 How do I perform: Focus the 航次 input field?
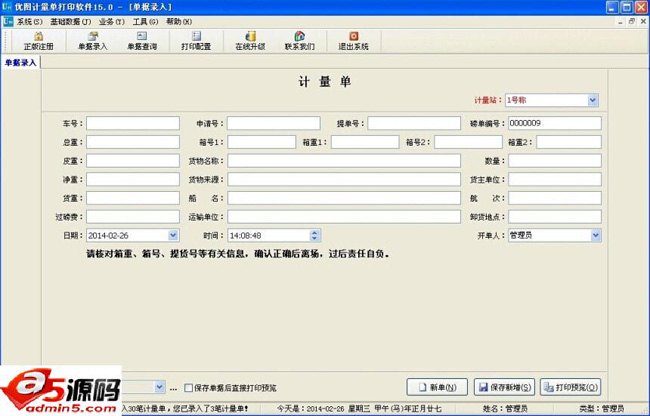(555, 198)
